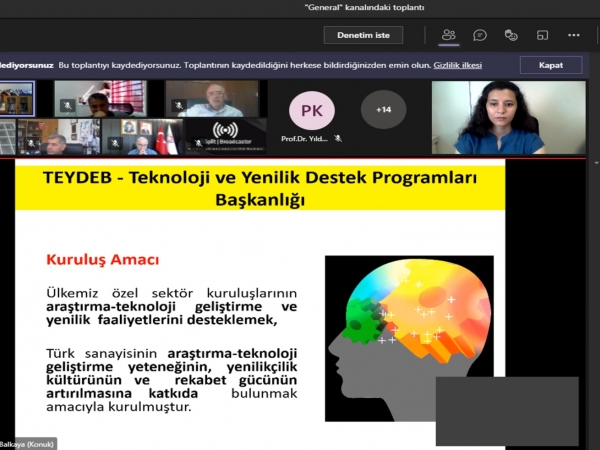Select the woman in blue video tile
Screen dimensions: 600x450
(x=509, y=117)
